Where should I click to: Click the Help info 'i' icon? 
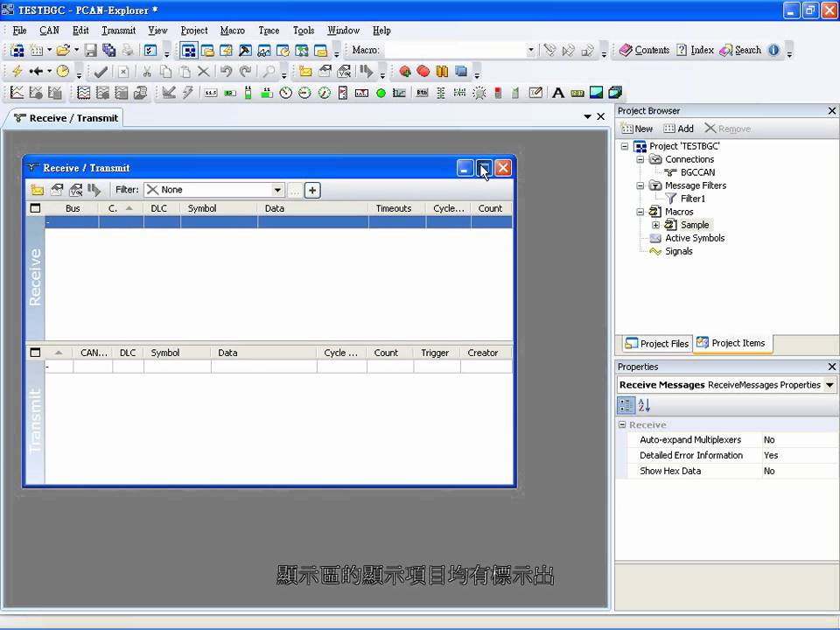(x=773, y=51)
